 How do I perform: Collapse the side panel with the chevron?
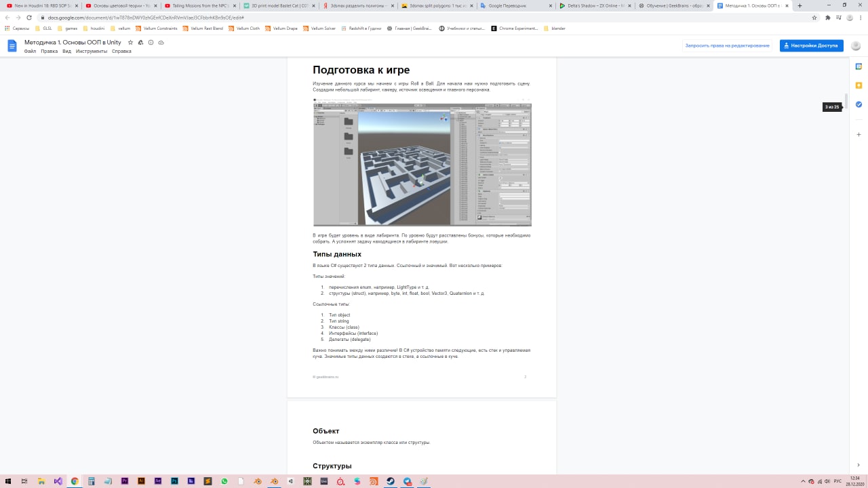pos(859,465)
